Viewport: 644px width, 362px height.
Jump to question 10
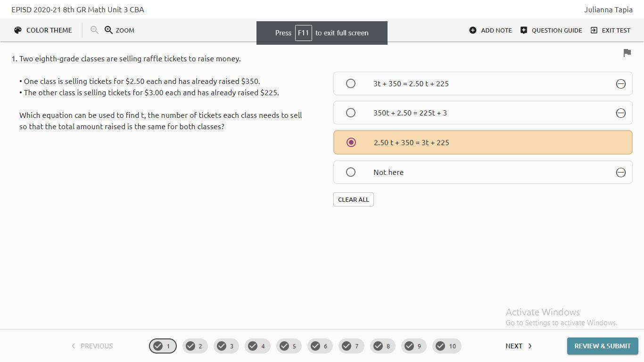(446, 346)
